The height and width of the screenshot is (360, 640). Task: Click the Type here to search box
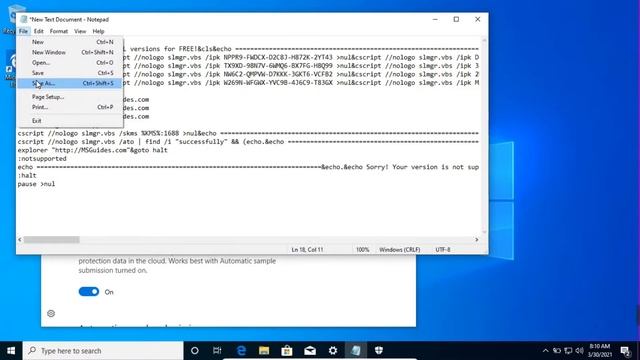103,351
